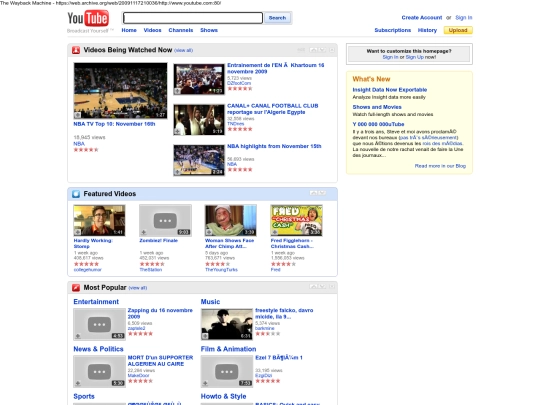The height and width of the screenshot is (405, 540).
Task: Add Hardly Working: Stomp to queue
Action: (78, 232)
